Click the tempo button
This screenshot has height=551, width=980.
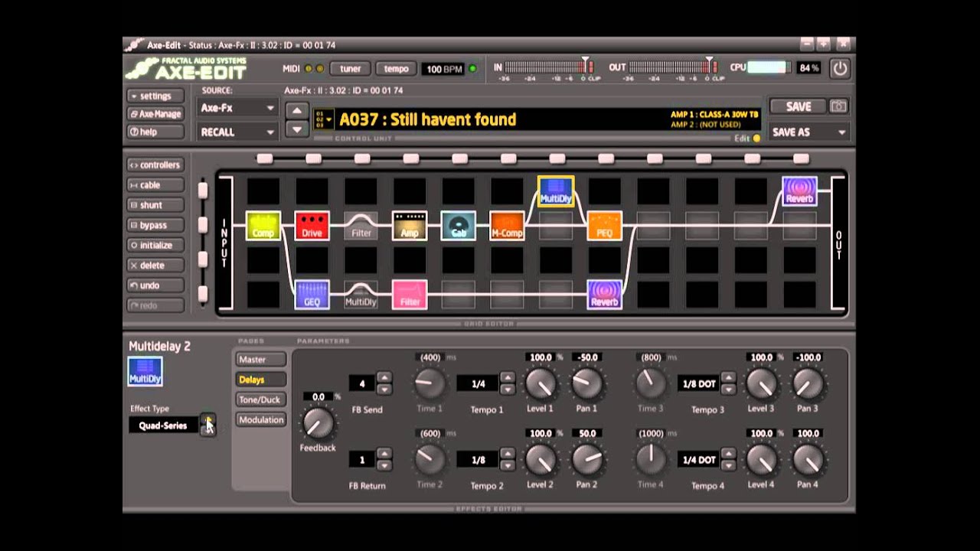tap(397, 69)
